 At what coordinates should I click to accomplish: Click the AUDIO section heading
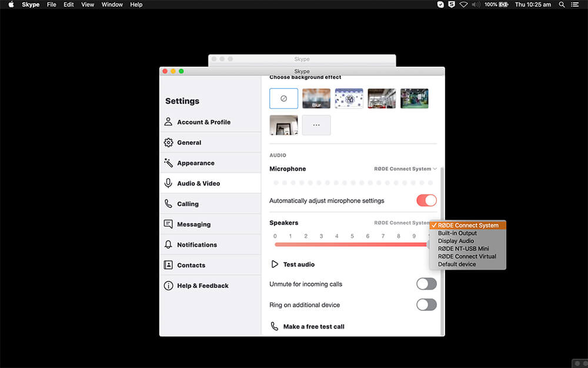tap(278, 155)
